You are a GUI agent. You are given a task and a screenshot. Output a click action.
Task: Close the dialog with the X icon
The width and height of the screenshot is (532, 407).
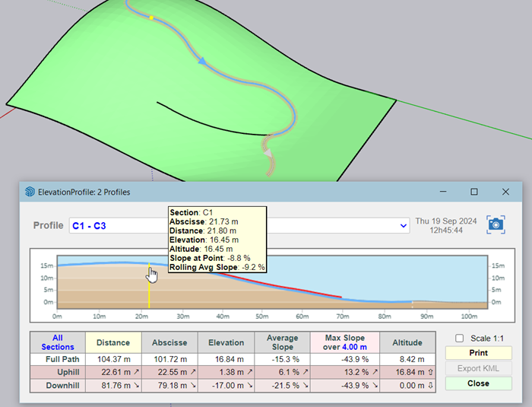tap(505, 192)
